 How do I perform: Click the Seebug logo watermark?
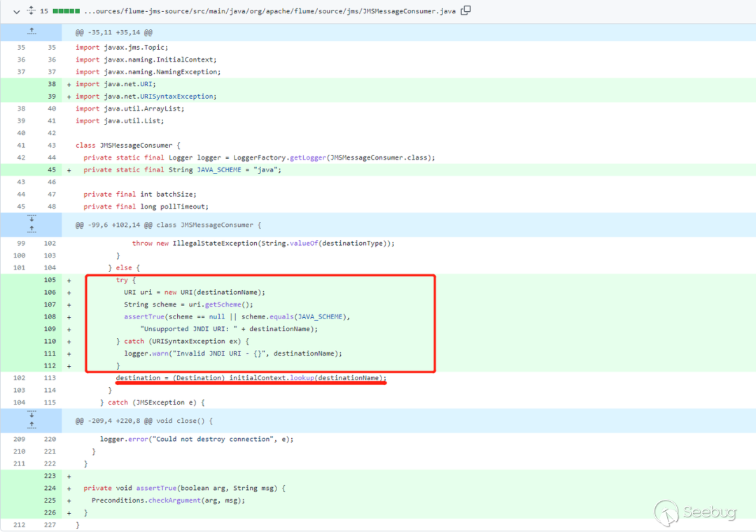point(696,512)
